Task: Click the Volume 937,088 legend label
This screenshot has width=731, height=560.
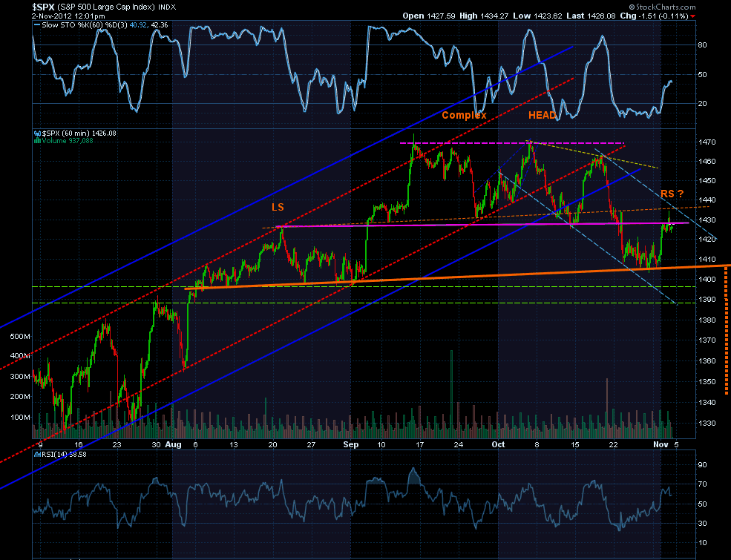Action: coord(67,141)
